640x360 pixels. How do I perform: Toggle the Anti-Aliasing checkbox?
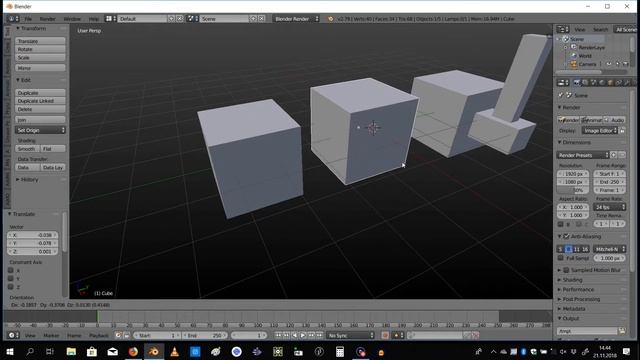click(x=567, y=236)
